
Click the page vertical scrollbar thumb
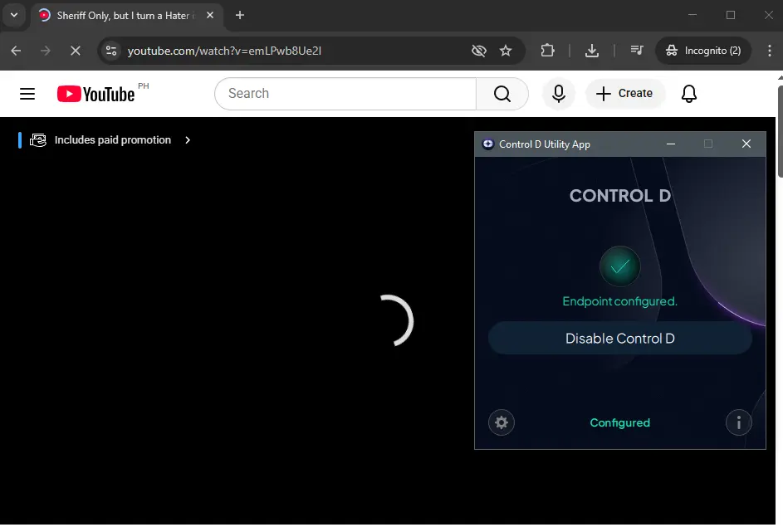(x=780, y=131)
